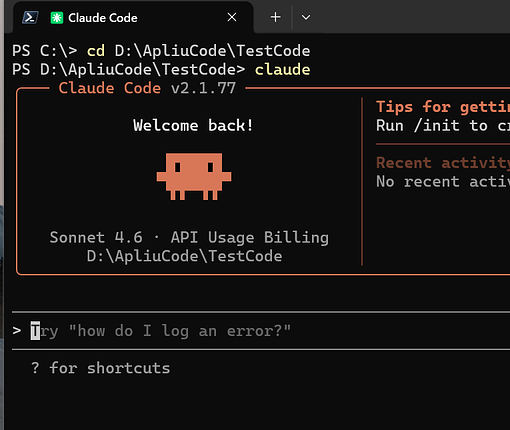Click the prompt input field placeholder
The width and height of the screenshot is (510, 430).
point(161,331)
